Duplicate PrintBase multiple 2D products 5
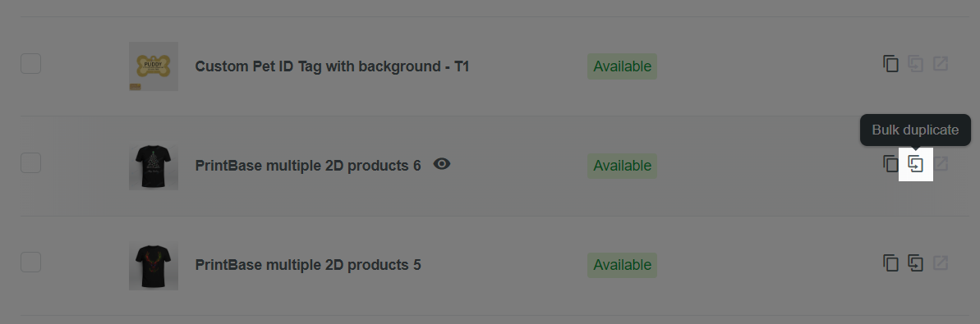The image size is (980, 324). pyautogui.click(x=890, y=262)
